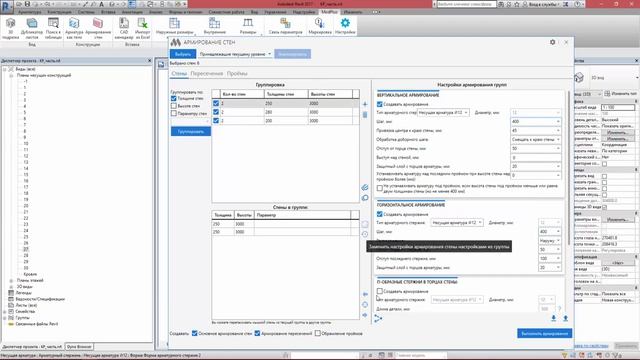Click the export settings download icon
This screenshot has width=640, height=360.
click(553, 318)
